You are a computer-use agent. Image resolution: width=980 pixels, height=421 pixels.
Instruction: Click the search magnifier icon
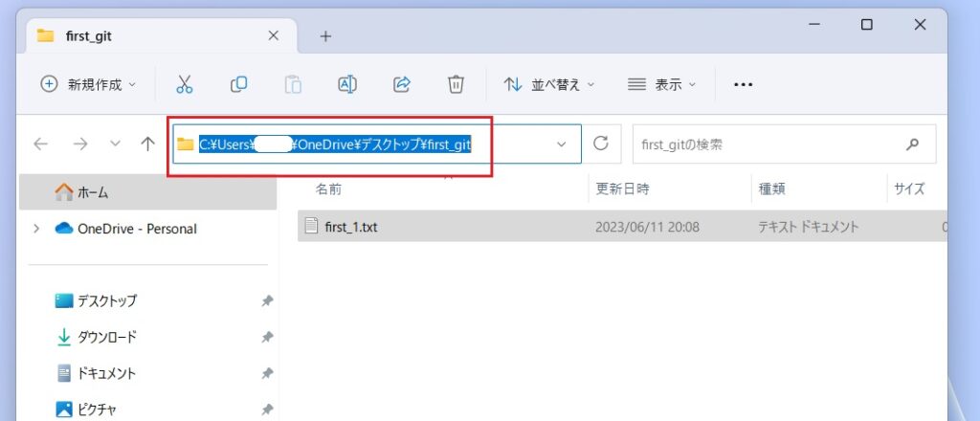911,144
